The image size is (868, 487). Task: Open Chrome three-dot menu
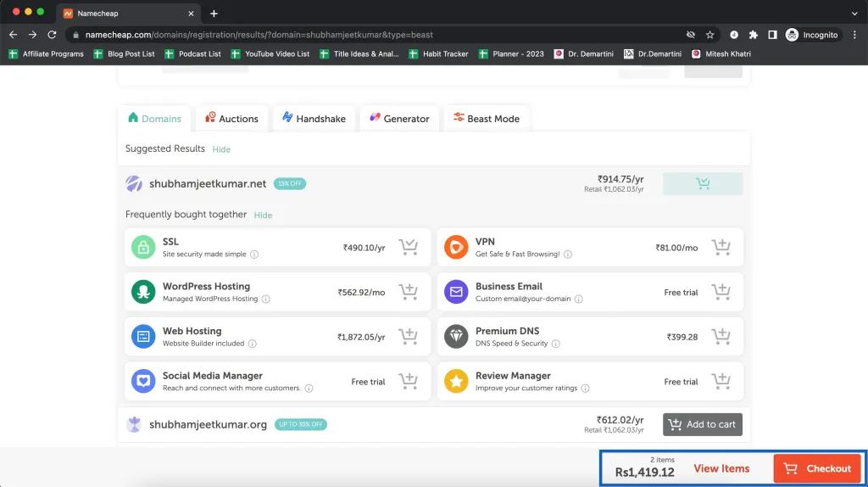click(x=854, y=35)
